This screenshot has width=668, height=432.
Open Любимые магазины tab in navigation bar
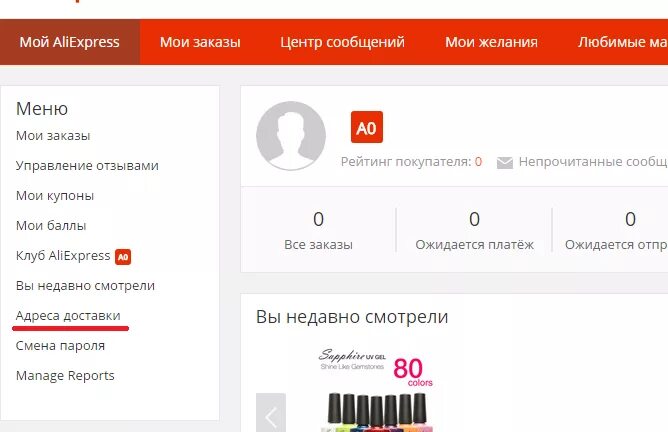tap(623, 42)
